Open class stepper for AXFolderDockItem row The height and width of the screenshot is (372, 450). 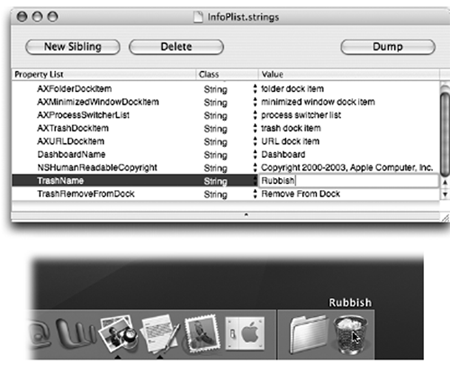pos(255,89)
